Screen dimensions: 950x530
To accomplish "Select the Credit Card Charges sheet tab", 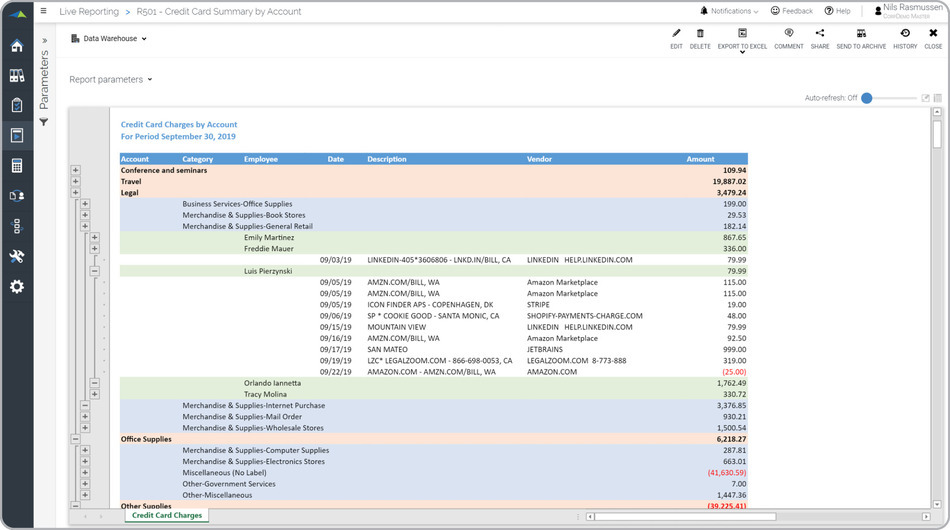I will tap(167, 516).
